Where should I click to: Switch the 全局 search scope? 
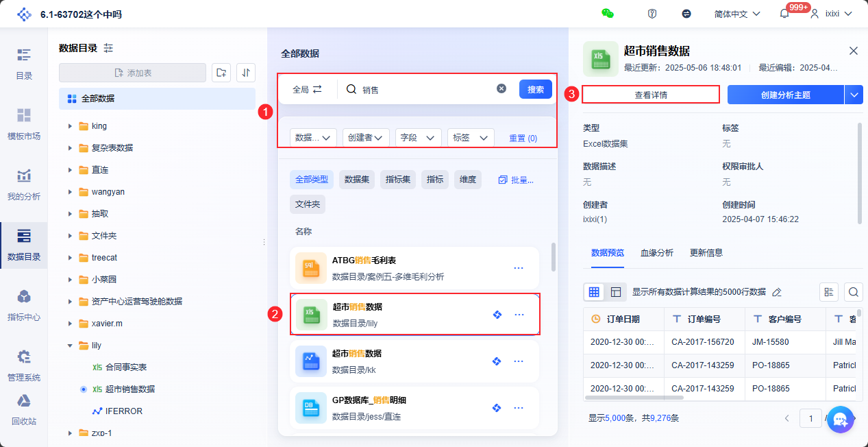307,89
